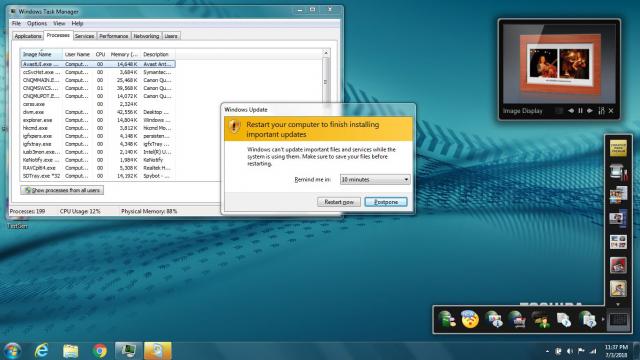Launch Google Chrome from taskbar
Image resolution: width=640 pixels, height=360 pixels.
[100, 351]
